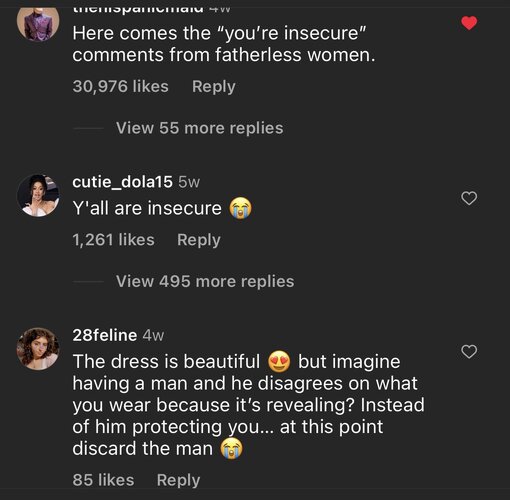Open 28feline username link
The image size is (510, 500).
(x=105, y=335)
